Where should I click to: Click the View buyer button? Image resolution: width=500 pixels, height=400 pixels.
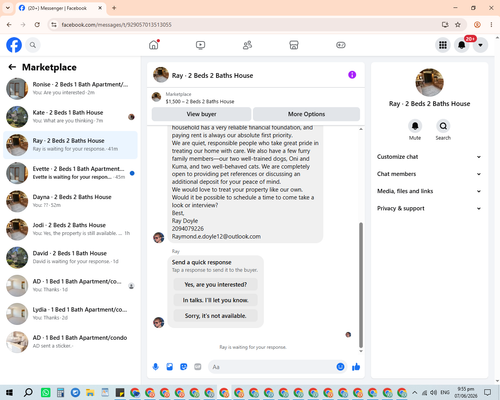click(201, 114)
